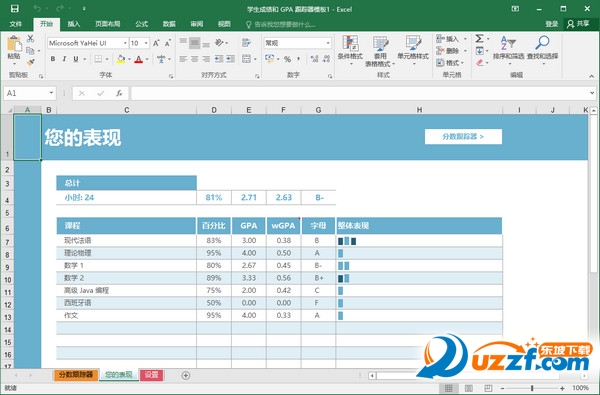
Task: Click the Save icon in quick access toolbar
Action: (x=14, y=8)
